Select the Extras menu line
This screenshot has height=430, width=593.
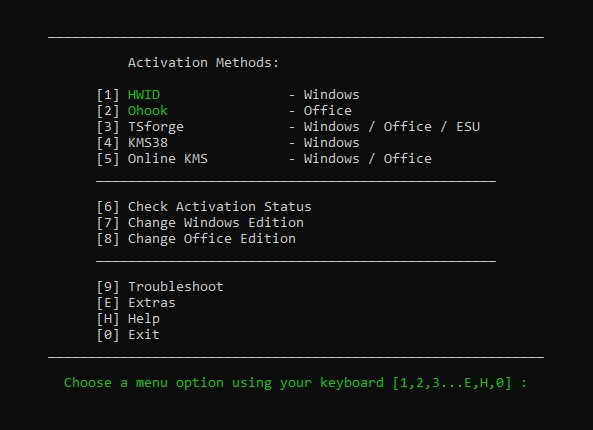tap(152, 303)
